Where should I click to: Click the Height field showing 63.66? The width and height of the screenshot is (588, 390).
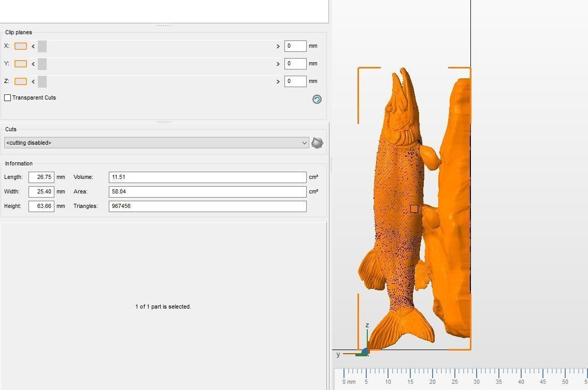pyautogui.click(x=41, y=206)
